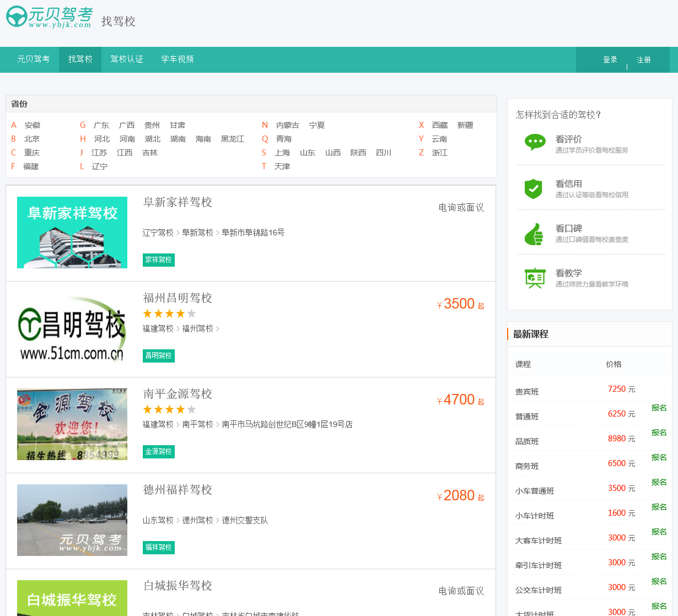Select the 找驾校 navigation tab
The height and width of the screenshot is (616, 678).
click(80, 60)
